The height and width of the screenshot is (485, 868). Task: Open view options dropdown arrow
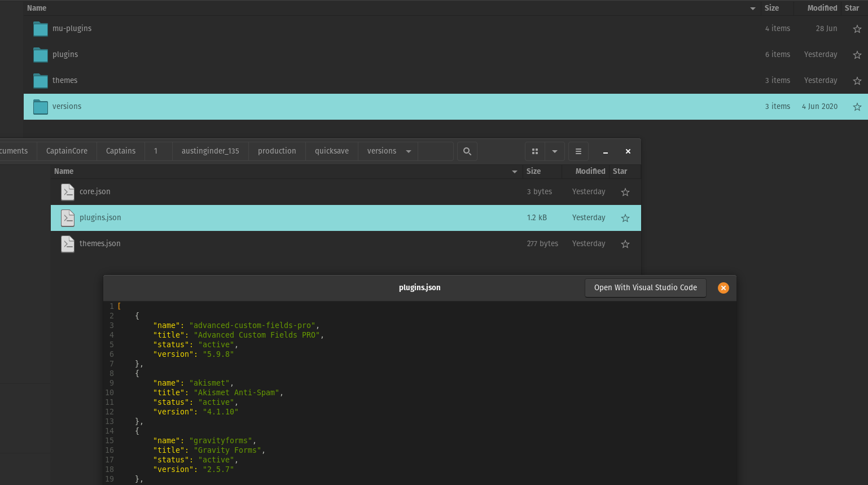(x=555, y=151)
